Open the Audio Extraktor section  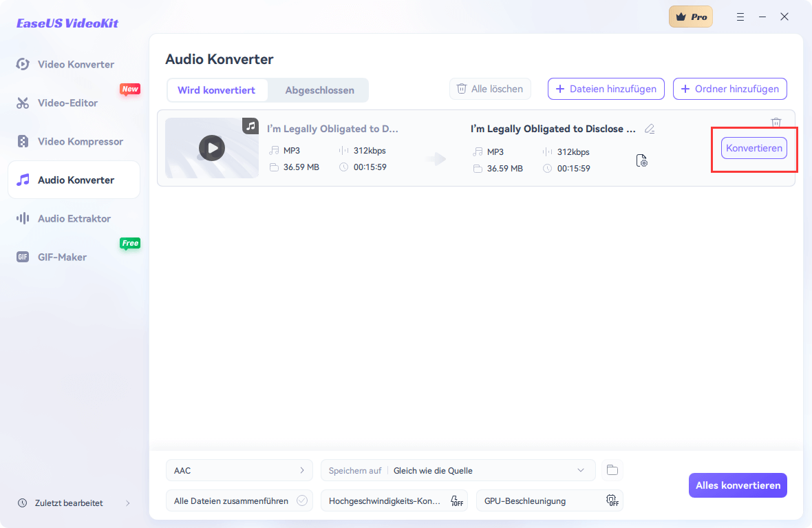(x=74, y=218)
